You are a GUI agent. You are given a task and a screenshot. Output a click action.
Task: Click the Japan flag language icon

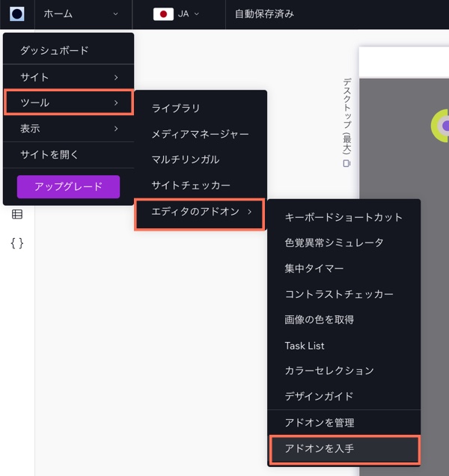point(163,14)
